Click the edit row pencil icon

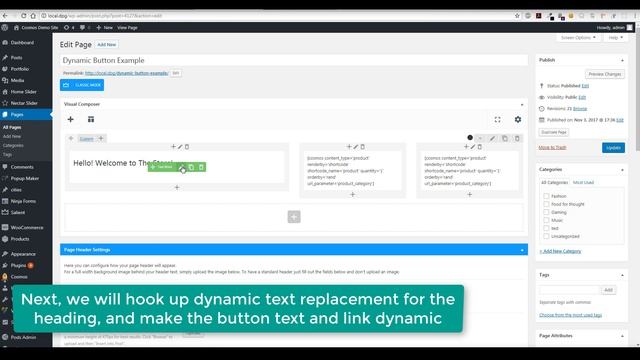click(492, 138)
